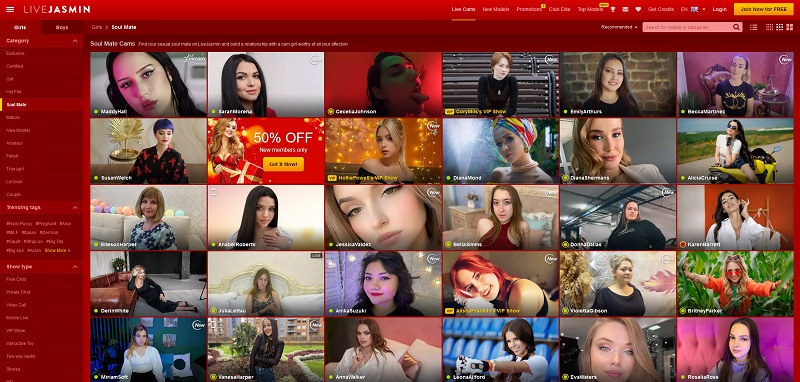Open the envelope messages icon
This screenshot has height=382, width=800.
(626, 9)
